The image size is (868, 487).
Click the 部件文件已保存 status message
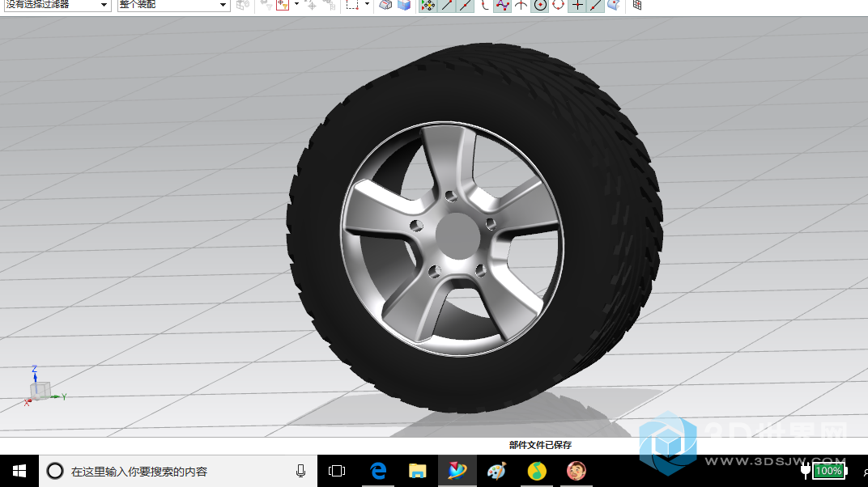click(x=540, y=445)
